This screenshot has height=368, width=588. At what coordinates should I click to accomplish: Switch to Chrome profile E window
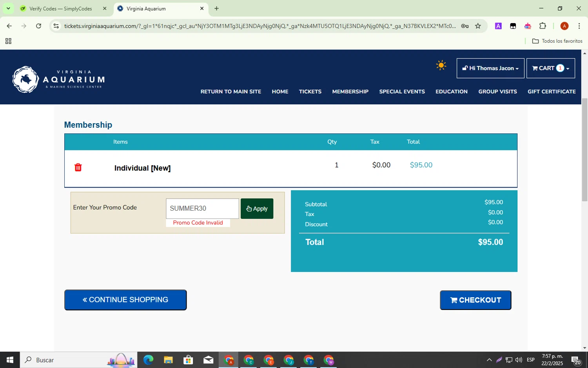click(x=269, y=360)
